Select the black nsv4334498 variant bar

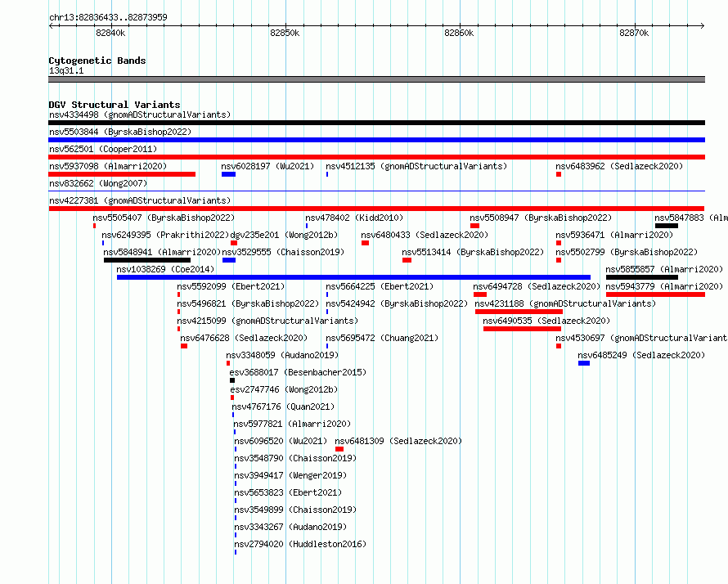coord(376,123)
